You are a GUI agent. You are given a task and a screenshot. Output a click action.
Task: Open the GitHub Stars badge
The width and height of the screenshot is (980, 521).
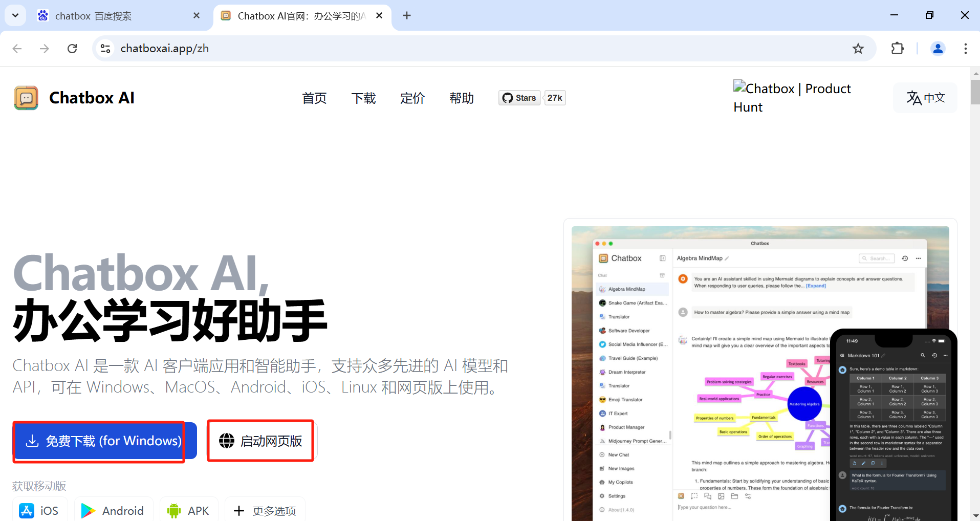519,98
